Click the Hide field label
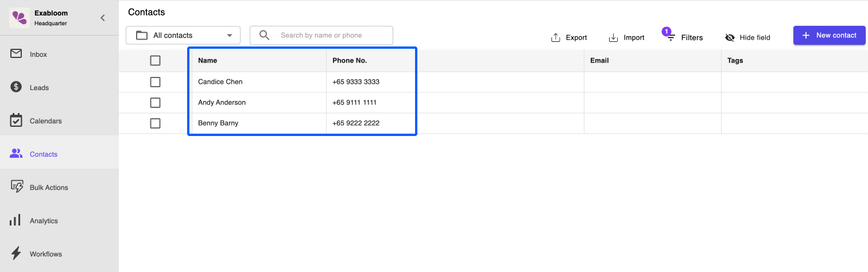This screenshot has height=272, width=868. (755, 37)
